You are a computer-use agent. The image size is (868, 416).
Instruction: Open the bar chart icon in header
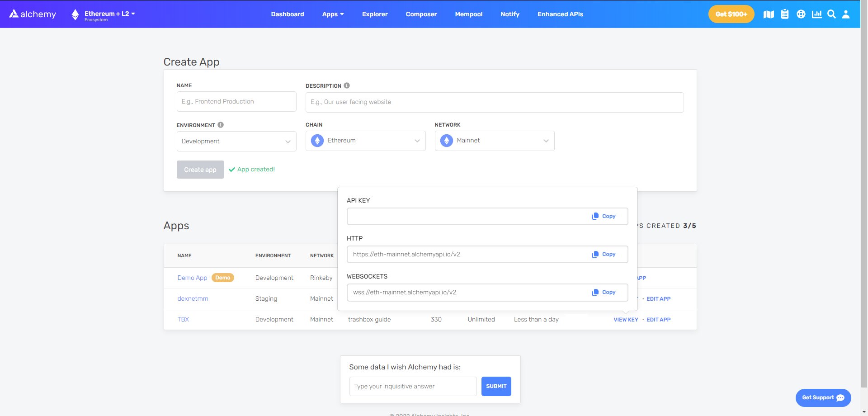tap(816, 14)
